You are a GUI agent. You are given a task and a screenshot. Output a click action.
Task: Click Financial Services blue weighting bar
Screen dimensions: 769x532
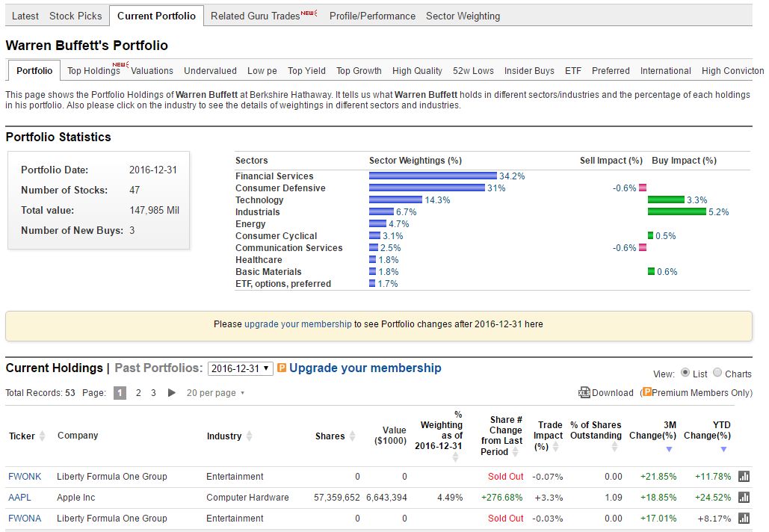coord(433,176)
